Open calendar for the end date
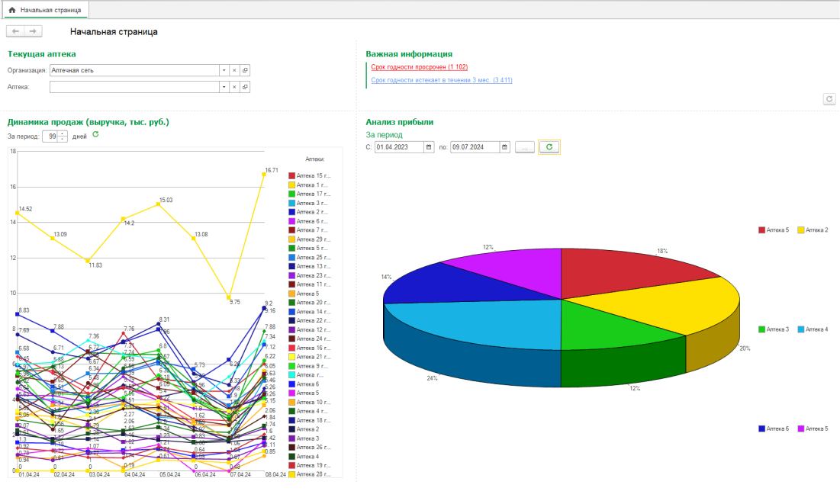 coord(504,147)
